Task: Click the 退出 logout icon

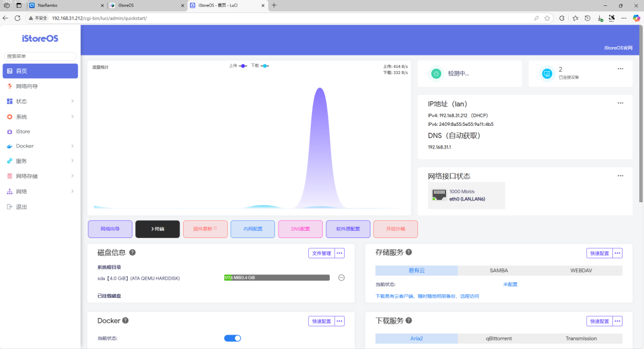Action: (x=10, y=207)
